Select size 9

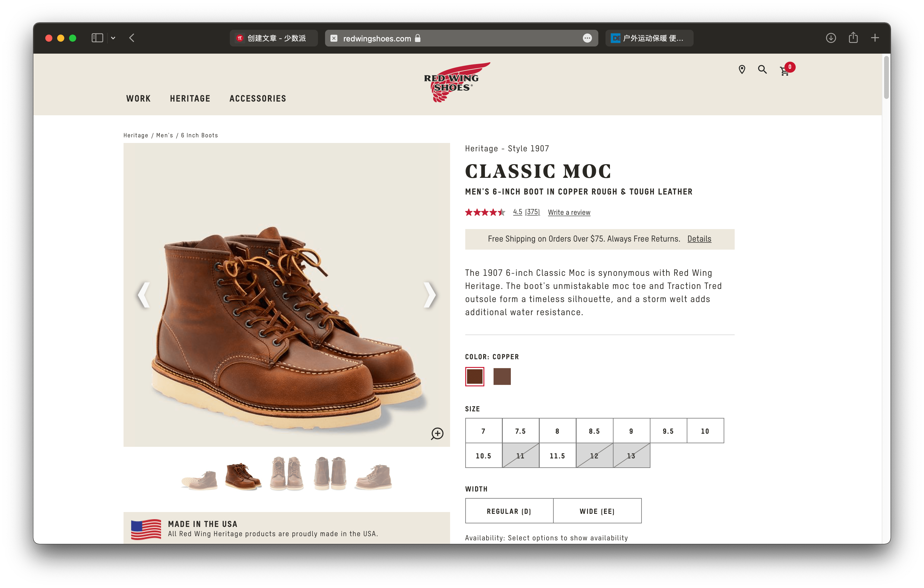pyautogui.click(x=631, y=431)
